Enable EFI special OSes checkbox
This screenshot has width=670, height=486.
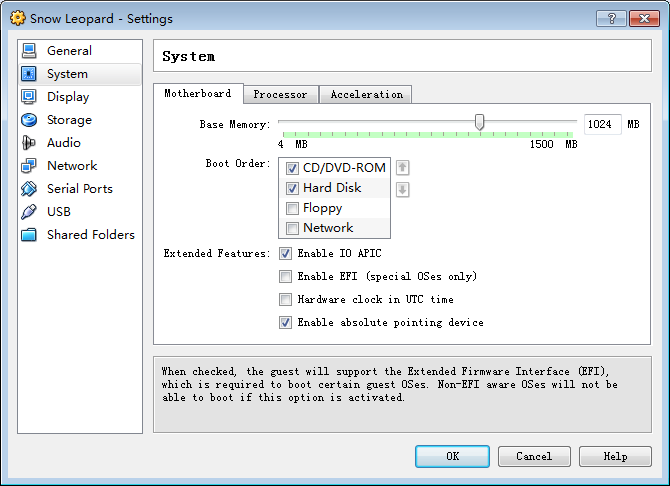(285, 277)
